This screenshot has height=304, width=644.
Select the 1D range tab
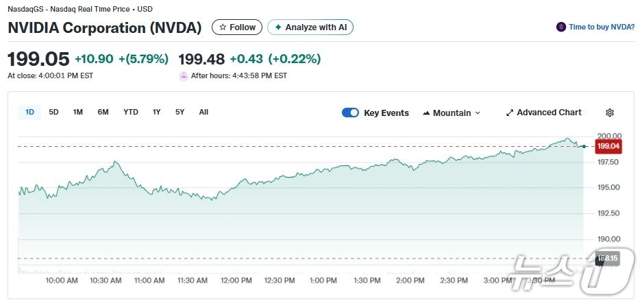pyautogui.click(x=29, y=112)
